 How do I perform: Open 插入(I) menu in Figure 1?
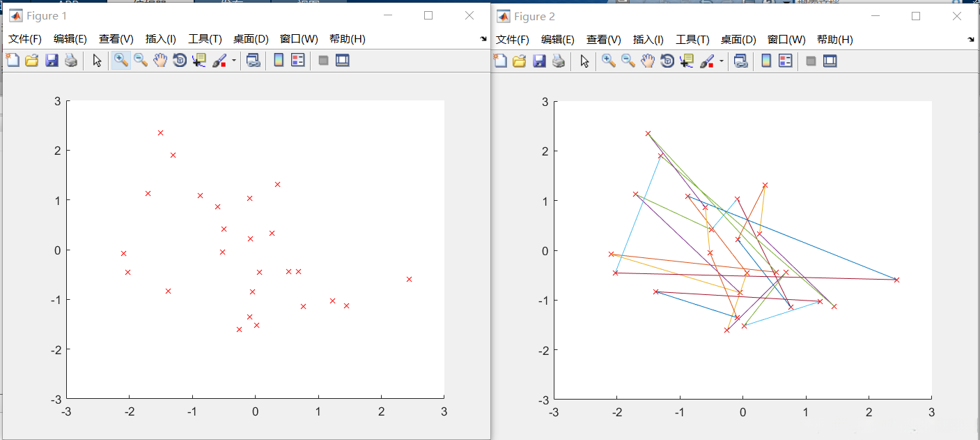coord(161,39)
